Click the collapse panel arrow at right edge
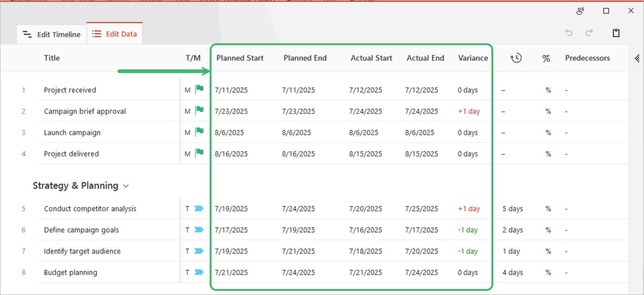Image resolution: width=644 pixels, height=295 pixels. (637, 58)
